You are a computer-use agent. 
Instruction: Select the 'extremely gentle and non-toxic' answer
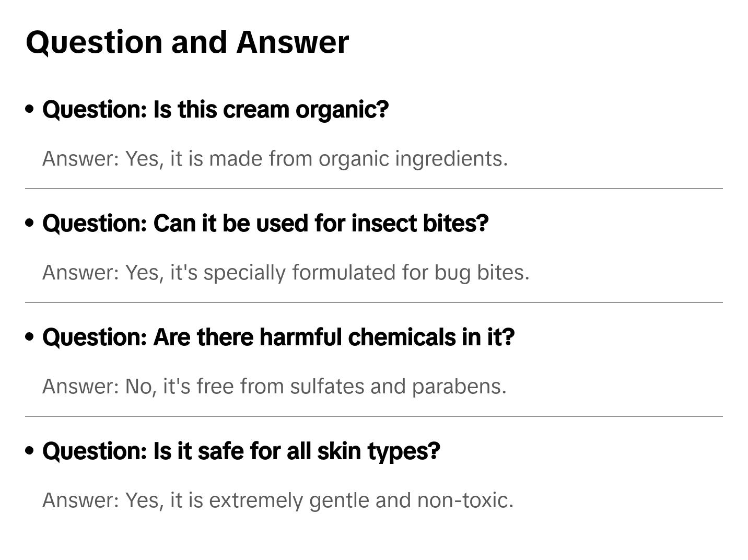278,500
